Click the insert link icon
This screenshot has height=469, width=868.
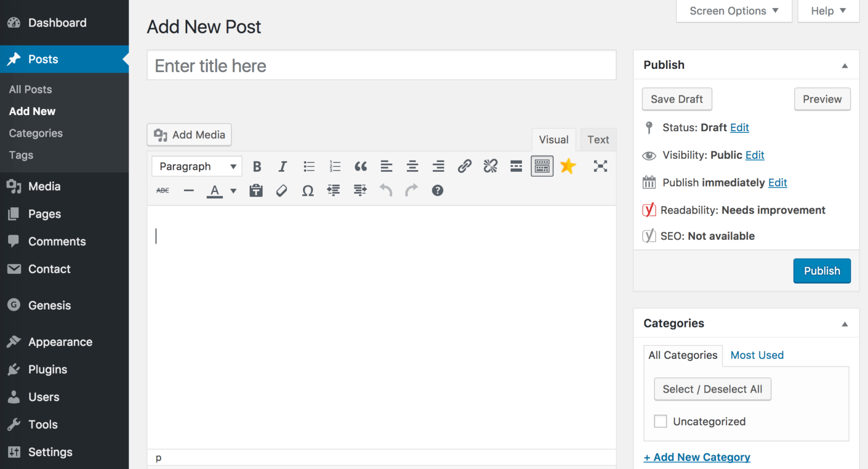click(x=464, y=166)
